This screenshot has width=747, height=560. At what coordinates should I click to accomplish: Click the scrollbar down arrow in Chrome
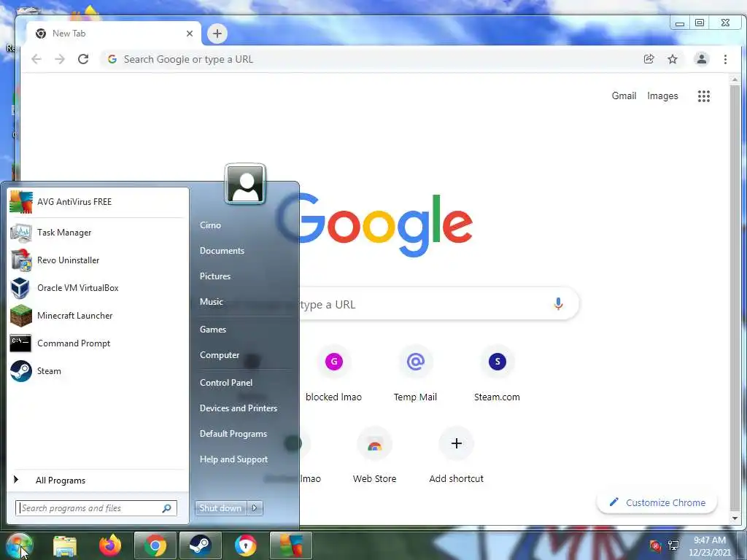point(735,518)
